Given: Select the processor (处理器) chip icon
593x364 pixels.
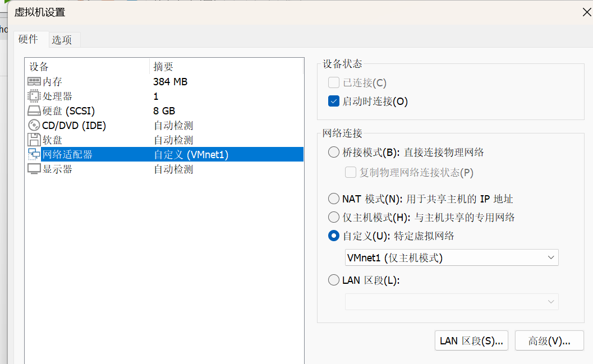Looking at the screenshot, I should click(34, 96).
